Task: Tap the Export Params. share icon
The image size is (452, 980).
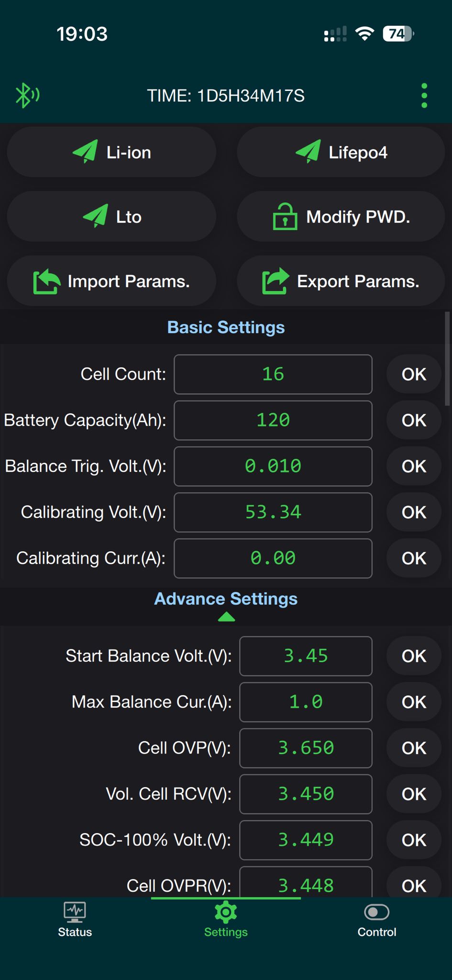Action: click(276, 281)
